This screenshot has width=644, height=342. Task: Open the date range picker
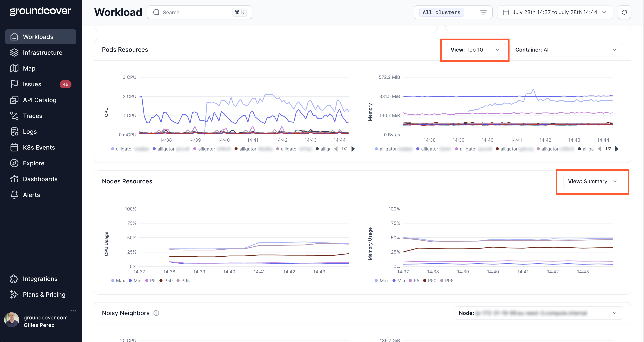[554, 12]
